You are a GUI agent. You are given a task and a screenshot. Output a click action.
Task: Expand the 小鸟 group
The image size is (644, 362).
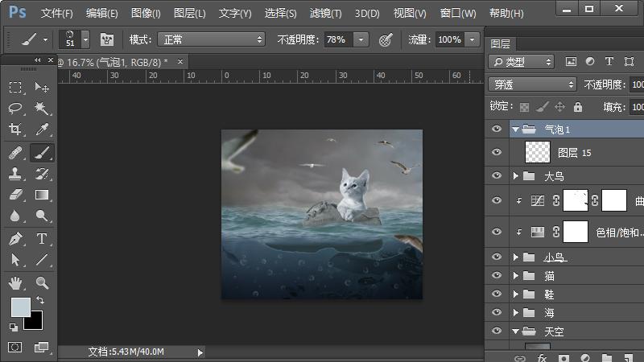516,257
